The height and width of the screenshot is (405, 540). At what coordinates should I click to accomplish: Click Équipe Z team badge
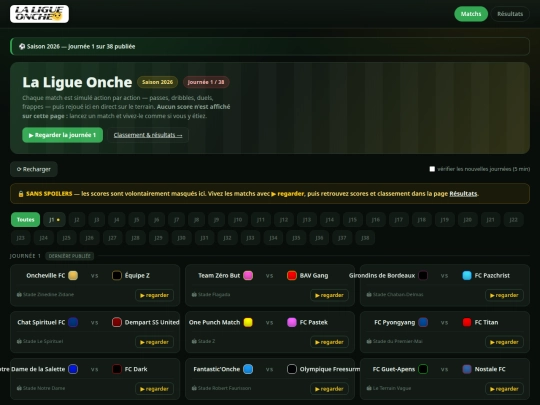117,276
